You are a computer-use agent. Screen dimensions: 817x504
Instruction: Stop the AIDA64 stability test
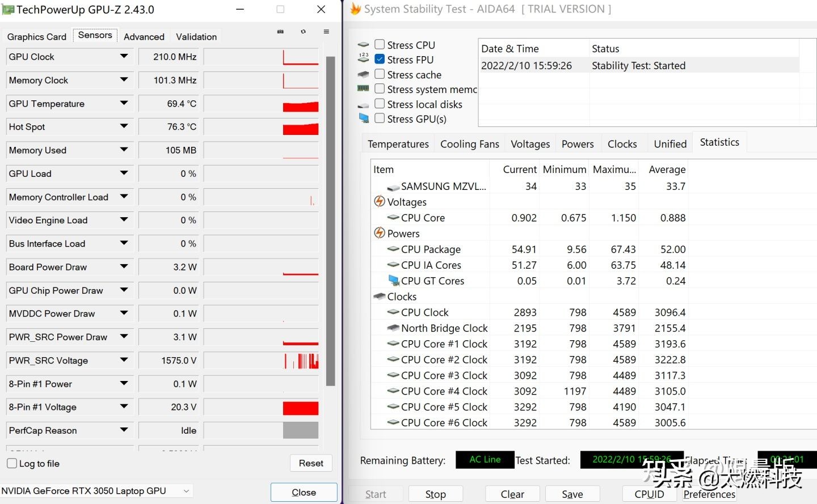(x=436, y=494)
